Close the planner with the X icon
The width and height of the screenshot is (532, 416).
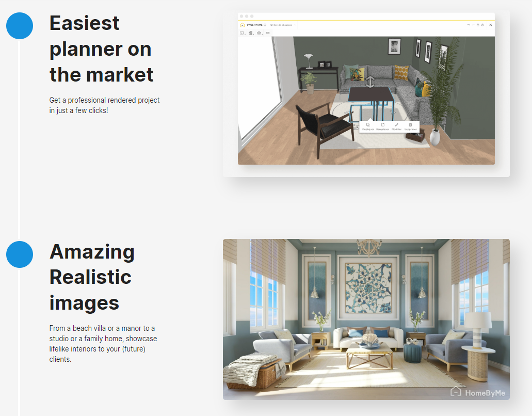click(491, 25)
